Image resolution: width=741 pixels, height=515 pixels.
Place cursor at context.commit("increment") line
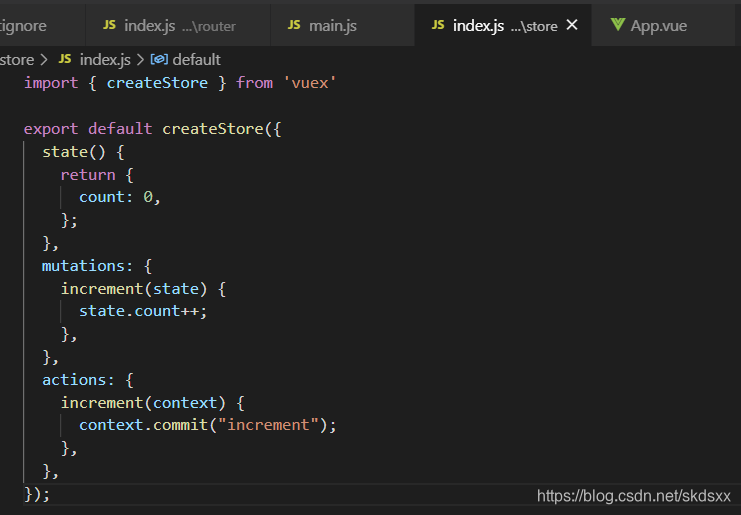207,425
